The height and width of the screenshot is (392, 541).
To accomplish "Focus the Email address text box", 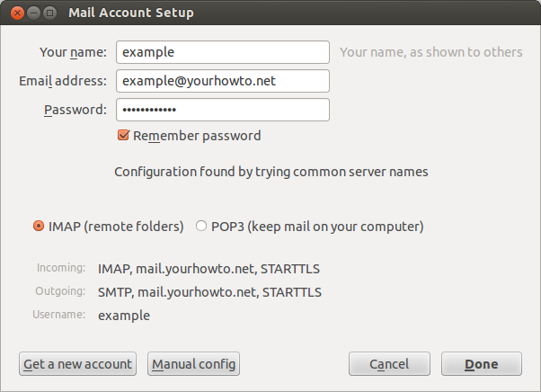I will point(223,81).
